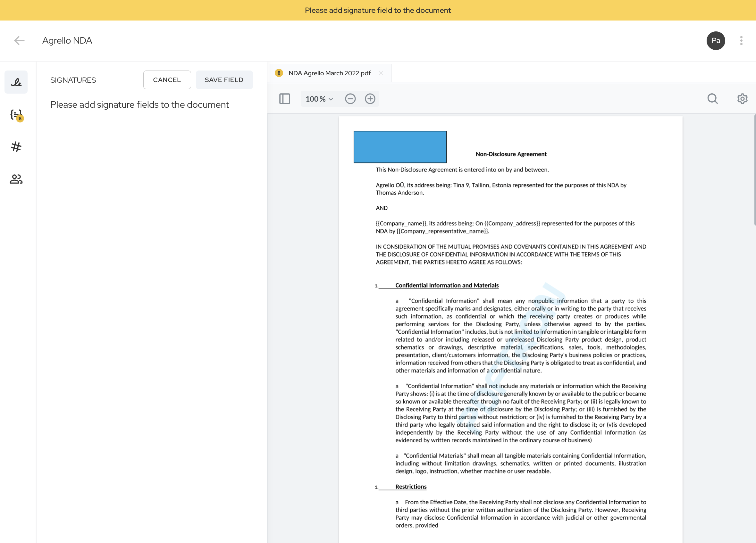Viewport: 756px width, 543px height.
Task: Open the Pa user avatar
Action: tap(716, 41)
